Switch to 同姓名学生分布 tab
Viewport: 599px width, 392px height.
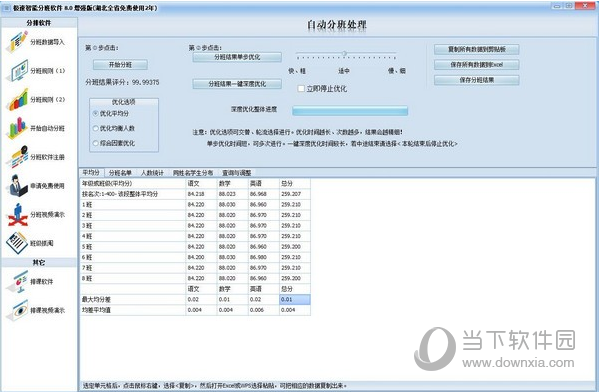point(193,173)
